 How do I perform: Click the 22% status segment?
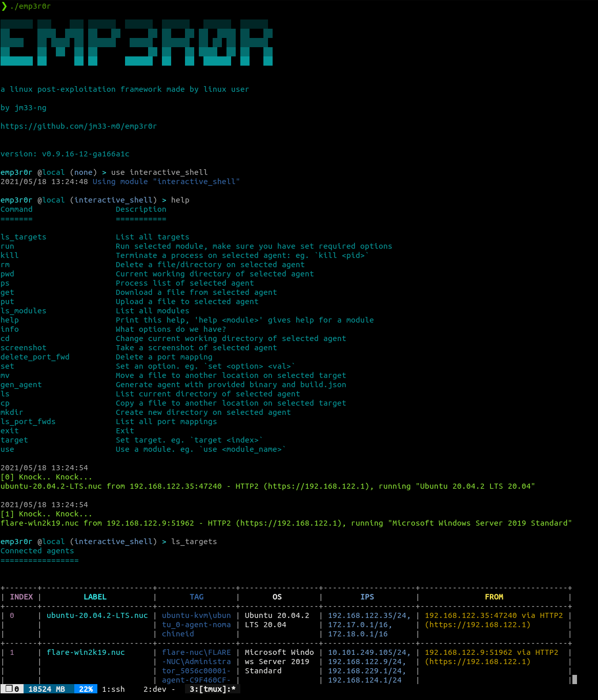tap(86, 689)
